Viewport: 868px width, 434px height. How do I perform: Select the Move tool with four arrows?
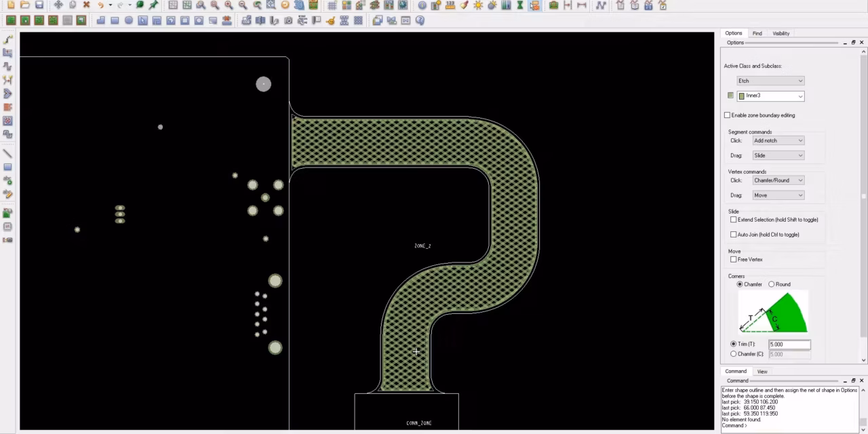(58, 5)
